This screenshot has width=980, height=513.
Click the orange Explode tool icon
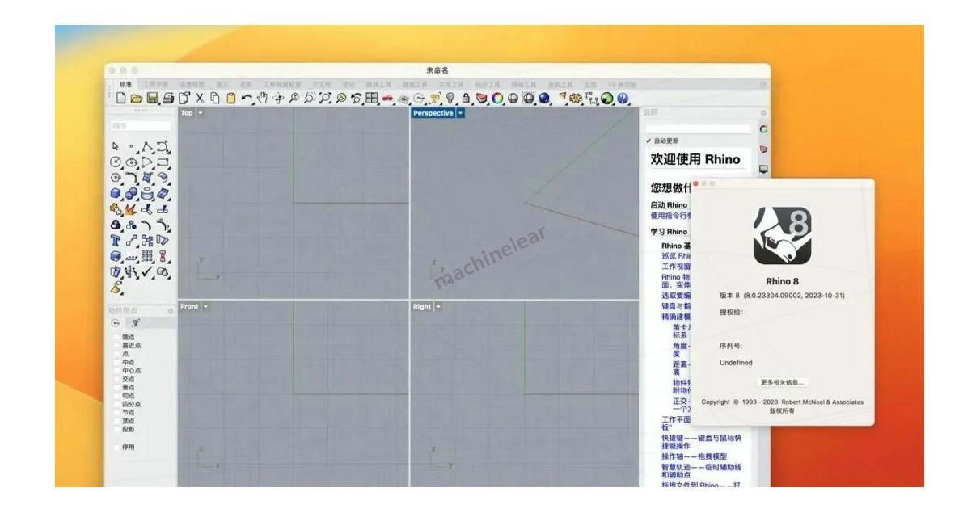click(x=130, y=210)
